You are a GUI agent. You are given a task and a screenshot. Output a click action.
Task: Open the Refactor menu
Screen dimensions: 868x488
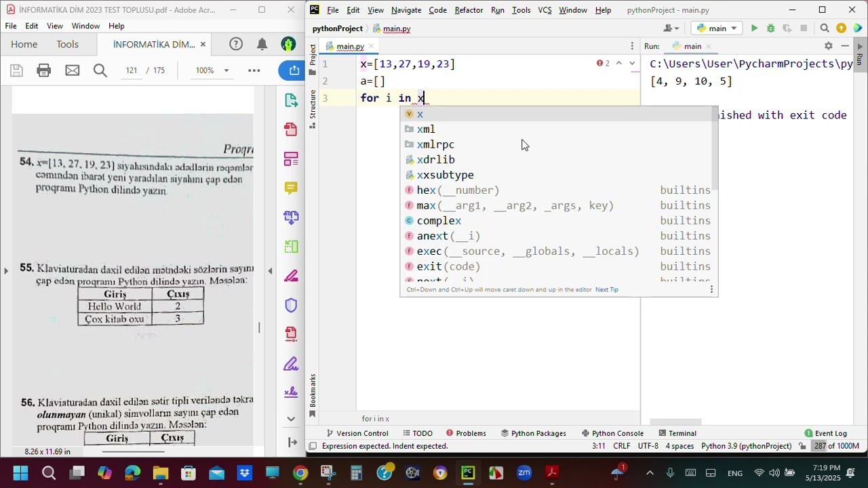click(x=469, y=10)
